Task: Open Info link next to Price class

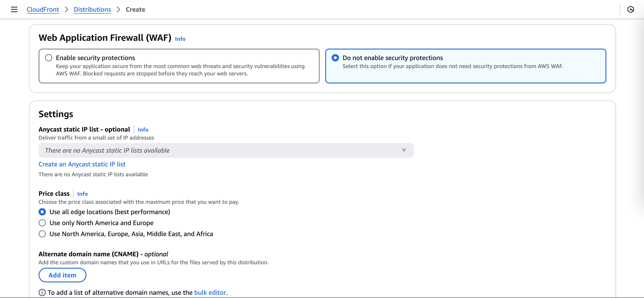Action: [82, 194]
